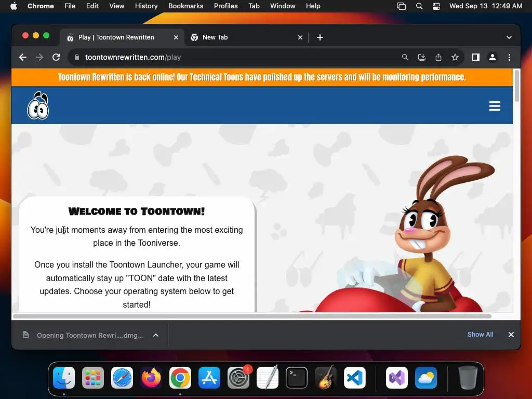Open Terminal from the dock
This screenshot has width=532, height=399.
(297, 378)
